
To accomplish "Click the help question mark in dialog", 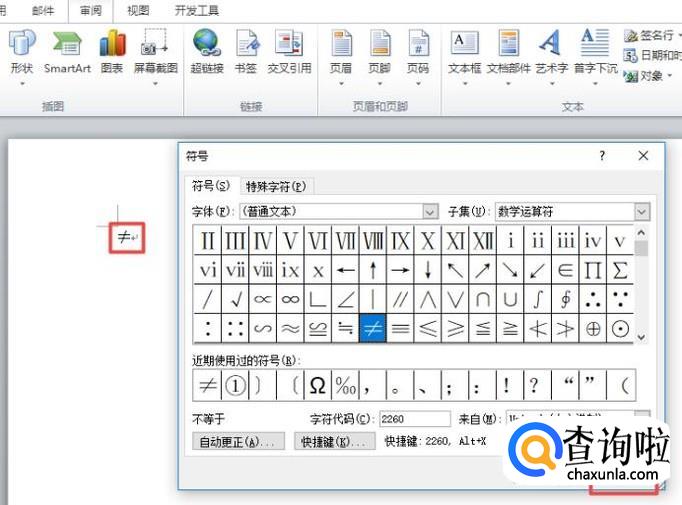I will click(x=602, y=156).
